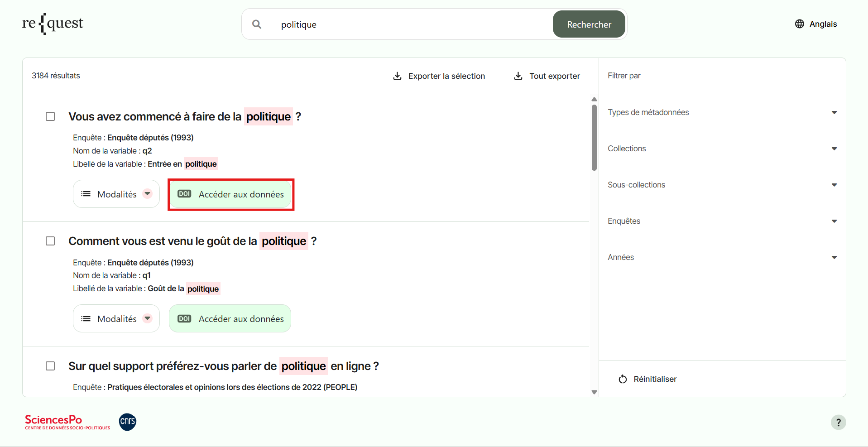Click the results list scrollbar thumb
This screenshot has height=447, width=868.
(x=594, y=138)
